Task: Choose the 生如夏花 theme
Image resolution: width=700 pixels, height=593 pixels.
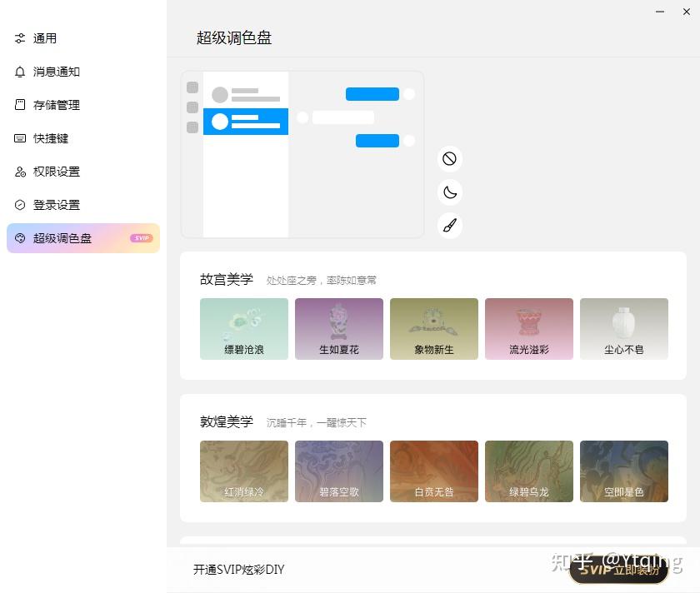Action: click(x=338, y=328)
